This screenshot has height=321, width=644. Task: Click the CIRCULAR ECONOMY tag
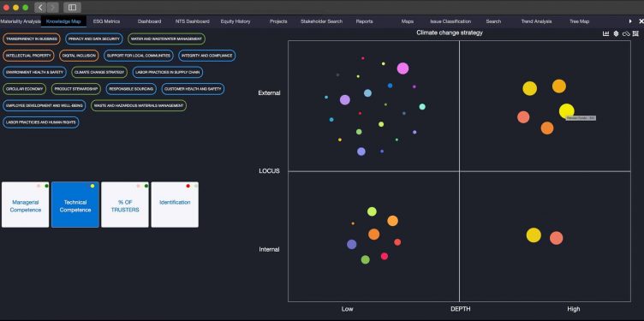tap(25, 89)
